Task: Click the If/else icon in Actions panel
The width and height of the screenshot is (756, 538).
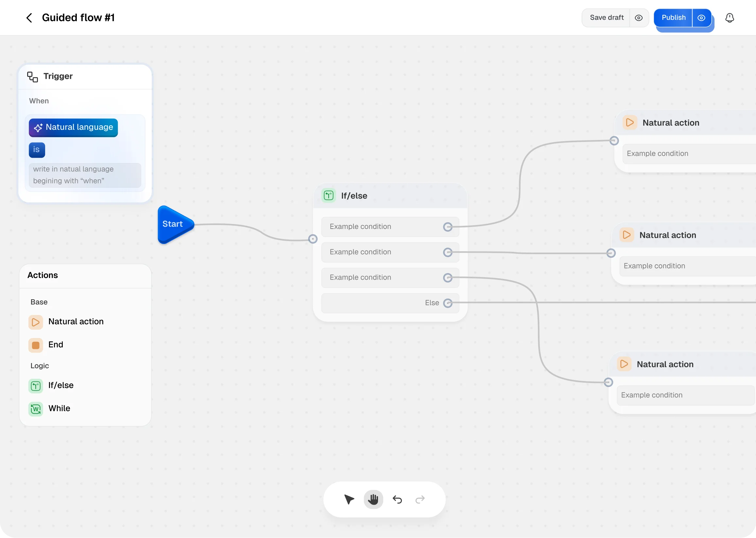Action: point(36,386)
